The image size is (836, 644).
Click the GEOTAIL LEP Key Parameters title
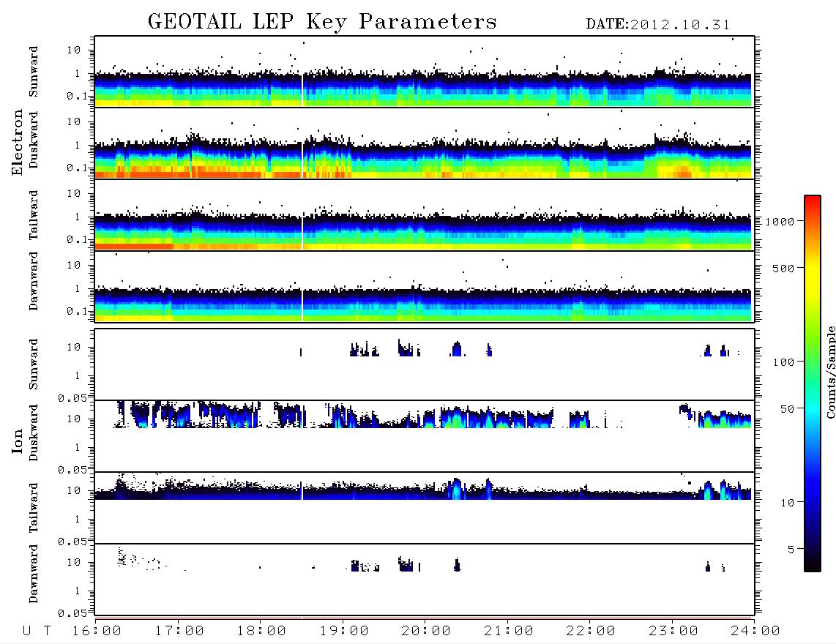point(322,22)
